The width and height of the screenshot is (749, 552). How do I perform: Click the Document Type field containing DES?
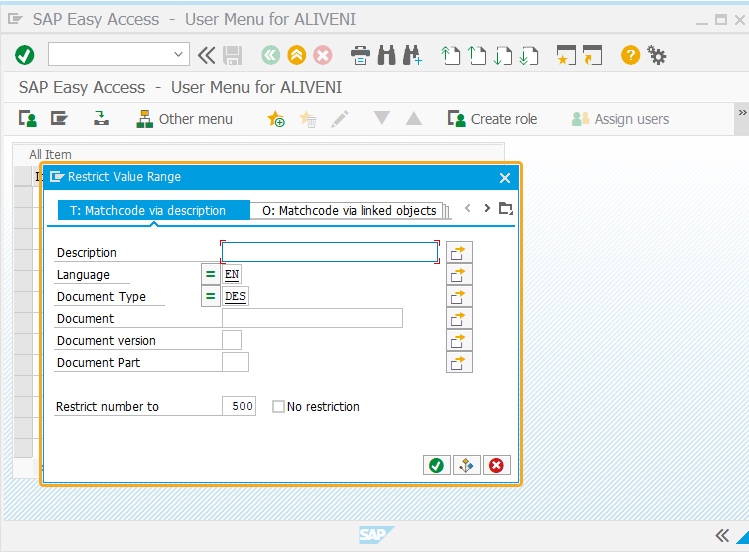coord(235,297)
